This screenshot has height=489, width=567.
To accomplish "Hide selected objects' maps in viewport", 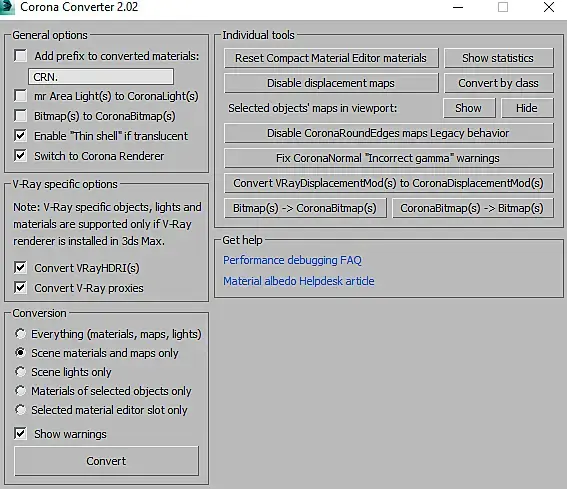I will click(x=527, y=108).
